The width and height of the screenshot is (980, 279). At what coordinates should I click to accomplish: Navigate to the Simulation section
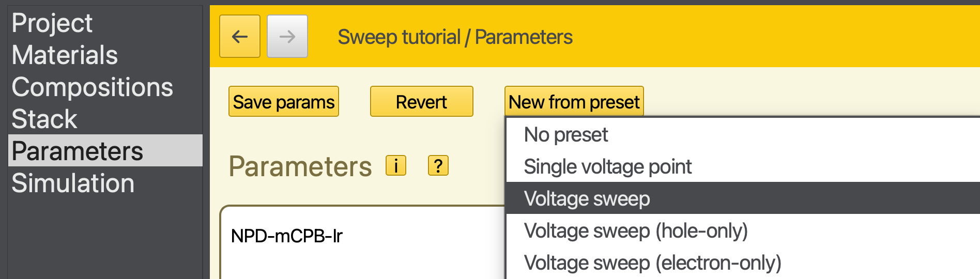(73, 183)
